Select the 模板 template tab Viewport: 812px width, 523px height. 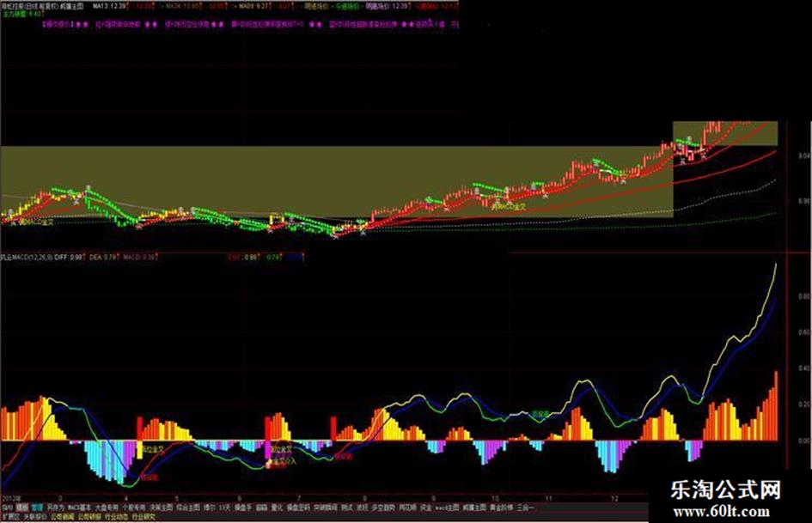[21, 508]
